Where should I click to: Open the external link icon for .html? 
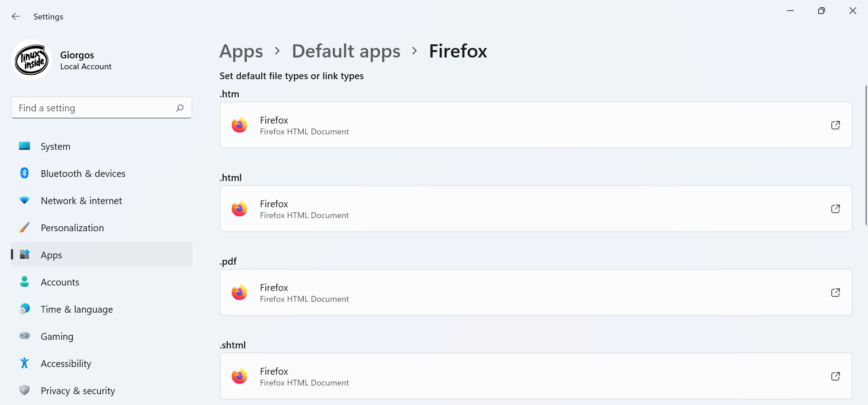[x=836, y=209]
